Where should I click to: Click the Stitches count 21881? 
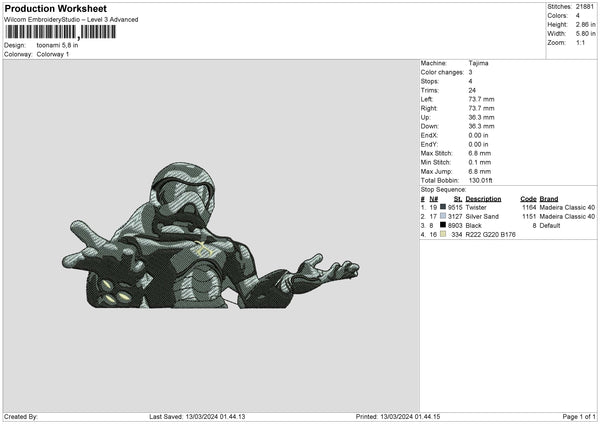(586, 6)
